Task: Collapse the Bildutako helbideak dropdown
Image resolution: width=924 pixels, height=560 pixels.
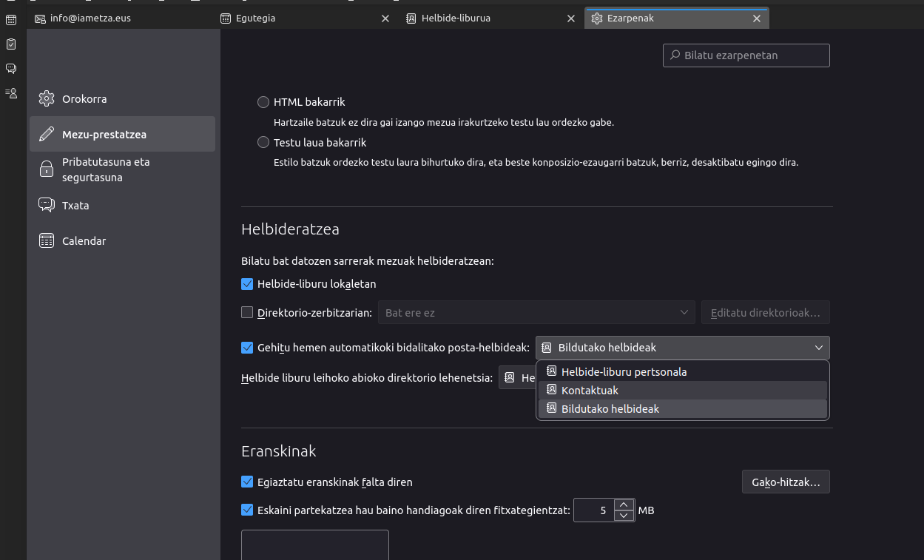Action: point(682,348)
